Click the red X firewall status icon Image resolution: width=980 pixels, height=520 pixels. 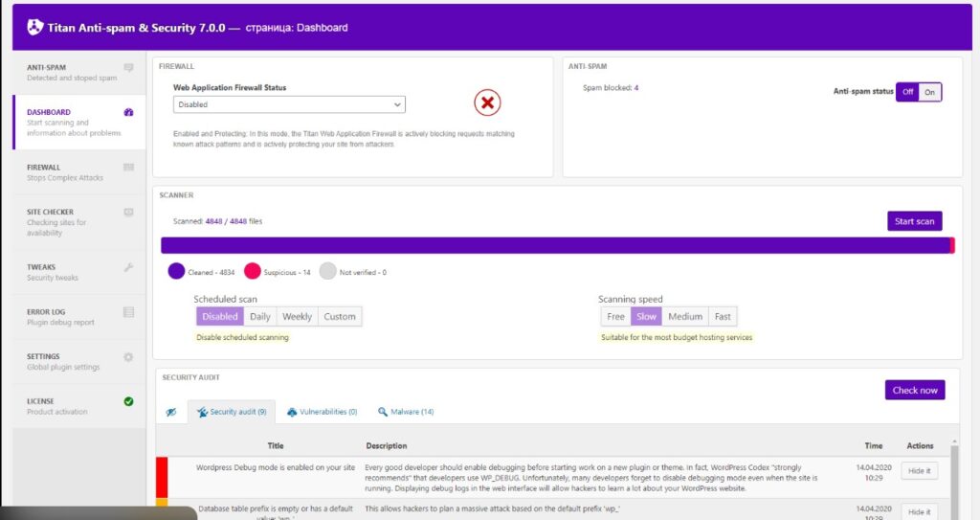click(487, 102)
